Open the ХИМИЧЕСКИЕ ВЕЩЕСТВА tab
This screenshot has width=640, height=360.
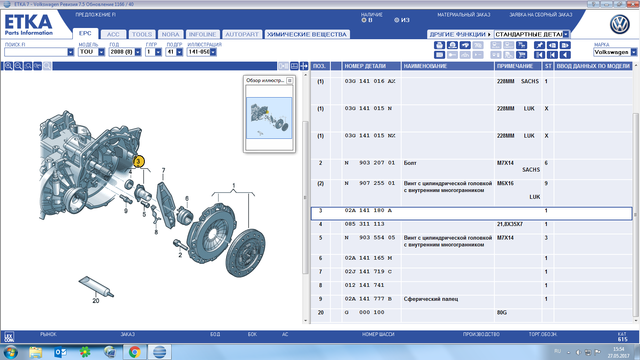(307, 35)
